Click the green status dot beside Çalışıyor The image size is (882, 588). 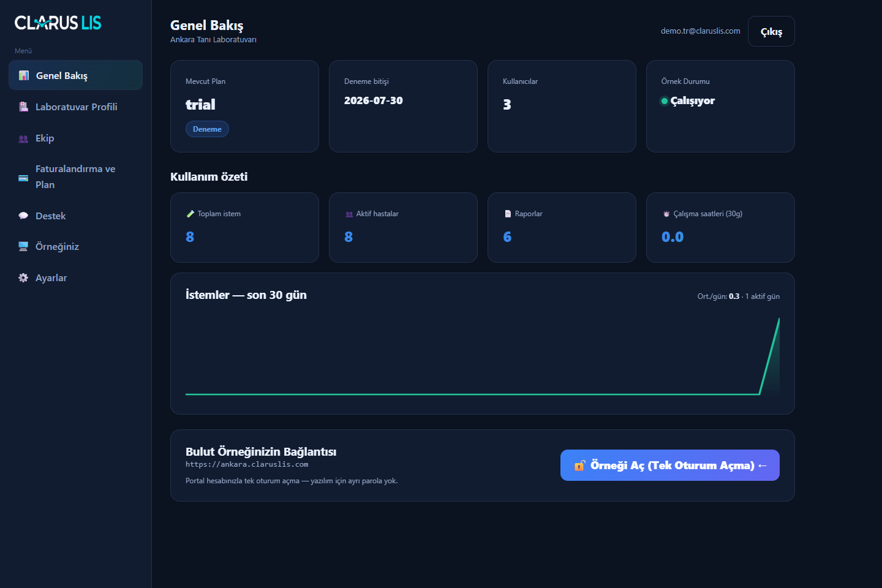click(x=665, y=101)
